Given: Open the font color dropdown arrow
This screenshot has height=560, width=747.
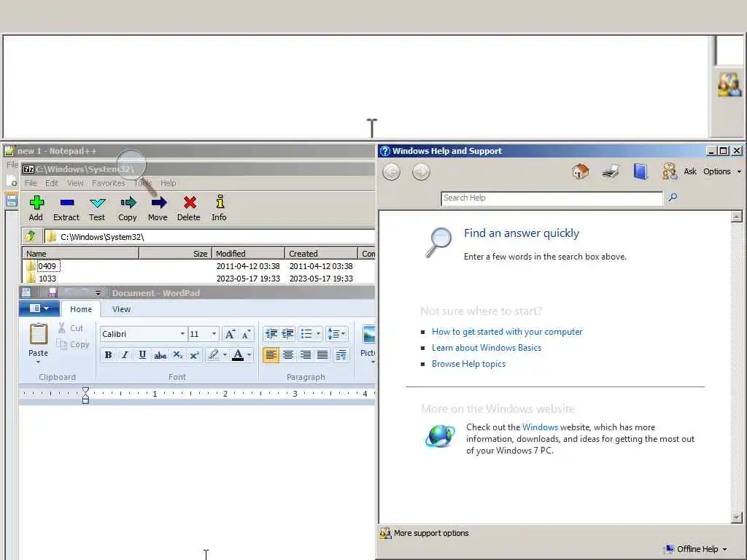Looking at the screenshot, I should click(249, 355).
